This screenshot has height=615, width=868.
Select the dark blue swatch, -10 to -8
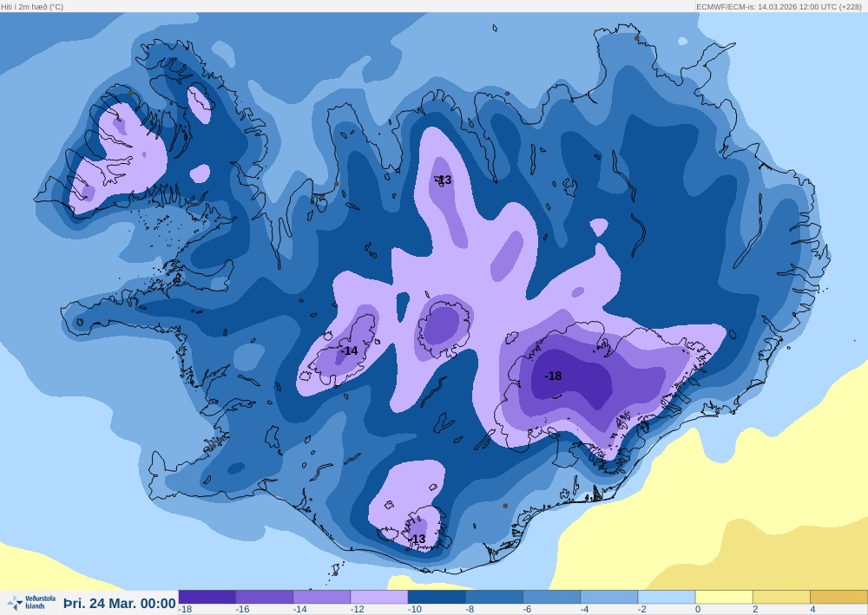pyautogui.click(x=437, y=597)
